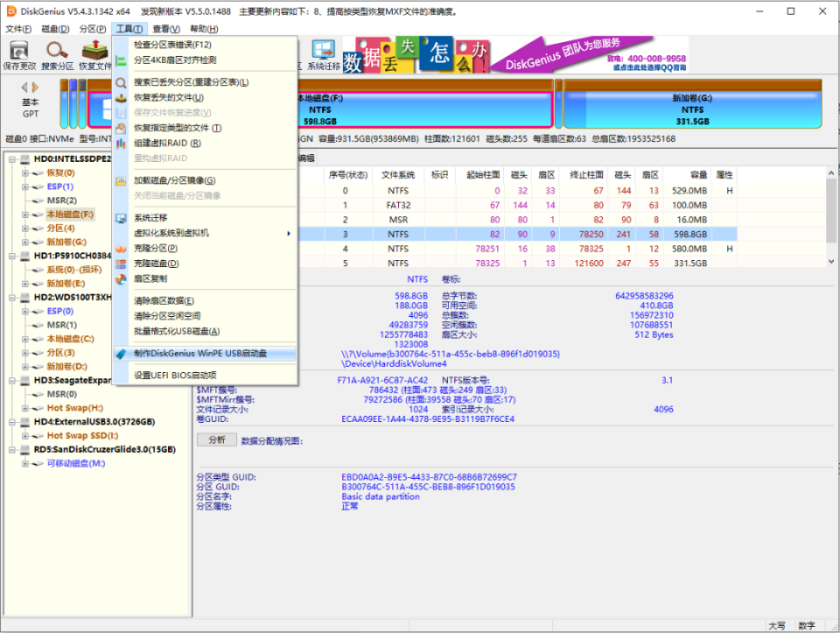Select MSR(2) under HD0 in the tree
Image resolution: width=840 pixels, height=633 pixels.
click(61, 200)
